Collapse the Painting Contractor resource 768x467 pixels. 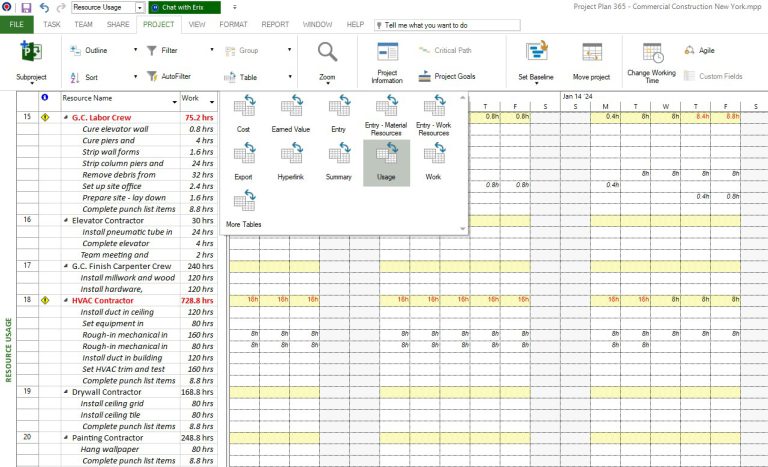click(66, 438)
